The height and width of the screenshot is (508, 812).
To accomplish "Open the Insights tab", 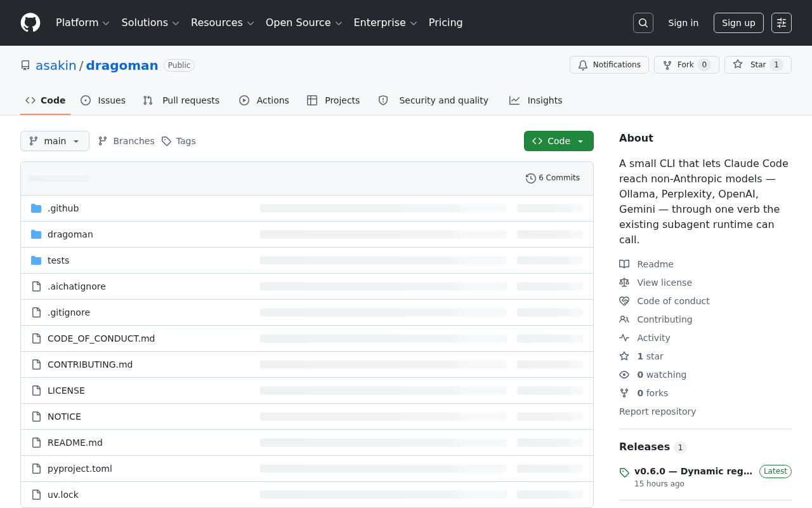I will pyautogui.click(x=536, y=100).
